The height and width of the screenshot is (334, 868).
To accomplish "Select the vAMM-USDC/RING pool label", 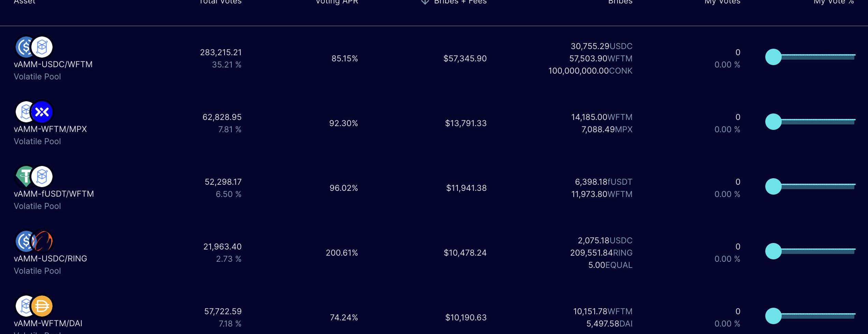I will [x=50, y=259].
